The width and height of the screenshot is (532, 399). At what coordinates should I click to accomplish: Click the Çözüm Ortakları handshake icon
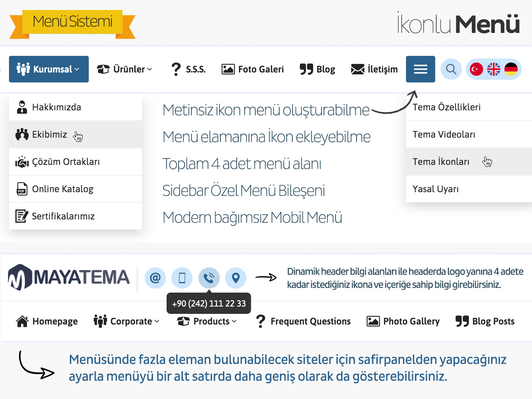22,162
